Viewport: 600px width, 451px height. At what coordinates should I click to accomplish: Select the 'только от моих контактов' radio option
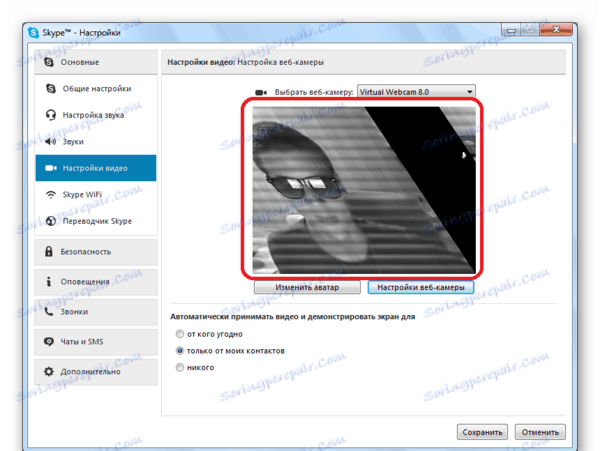pyautogui.click(x=180, y=350)
